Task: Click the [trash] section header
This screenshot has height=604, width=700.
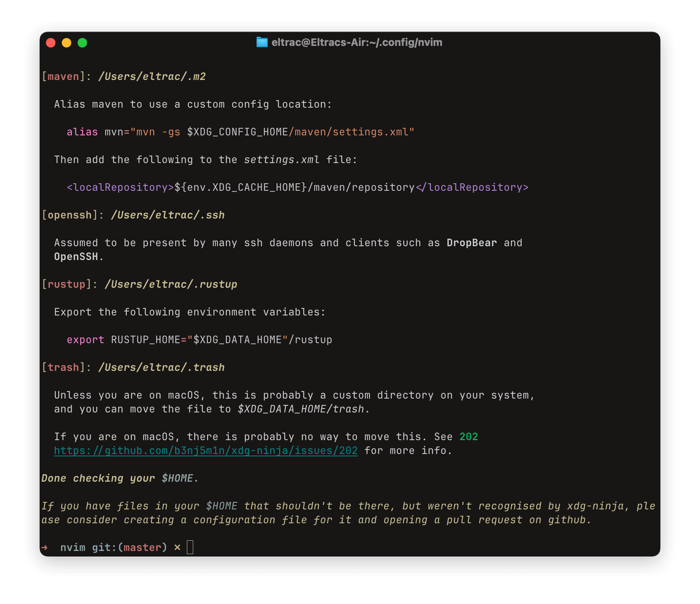Action: 63,368
